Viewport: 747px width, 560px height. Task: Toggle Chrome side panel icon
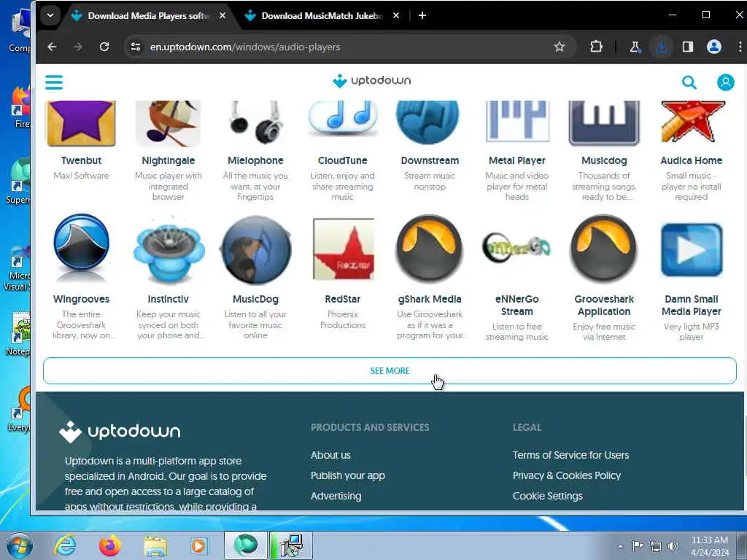pos(687,47)
